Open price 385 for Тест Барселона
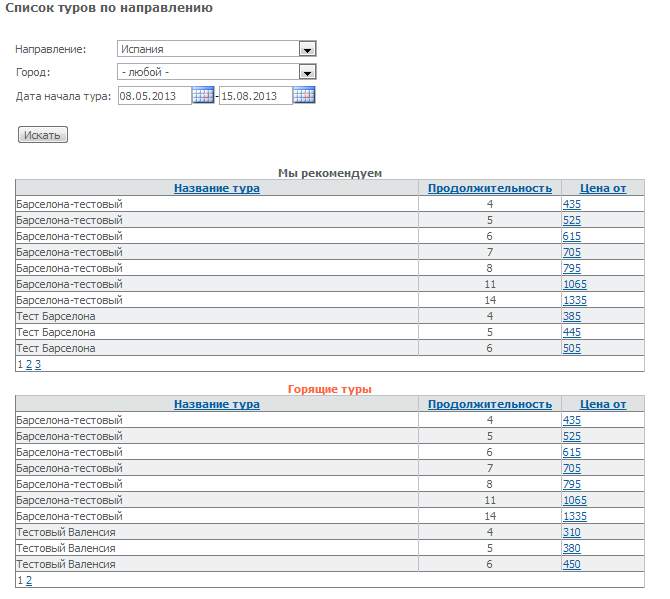Screen dimensions: 670x599 pos(571,316)
